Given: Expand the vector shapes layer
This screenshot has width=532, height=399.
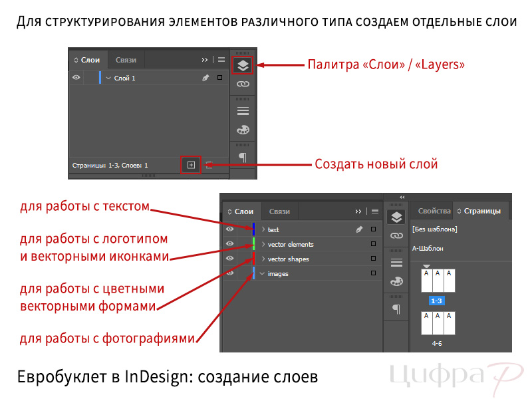Looking at the screenshot, I should tap(263, 259).
